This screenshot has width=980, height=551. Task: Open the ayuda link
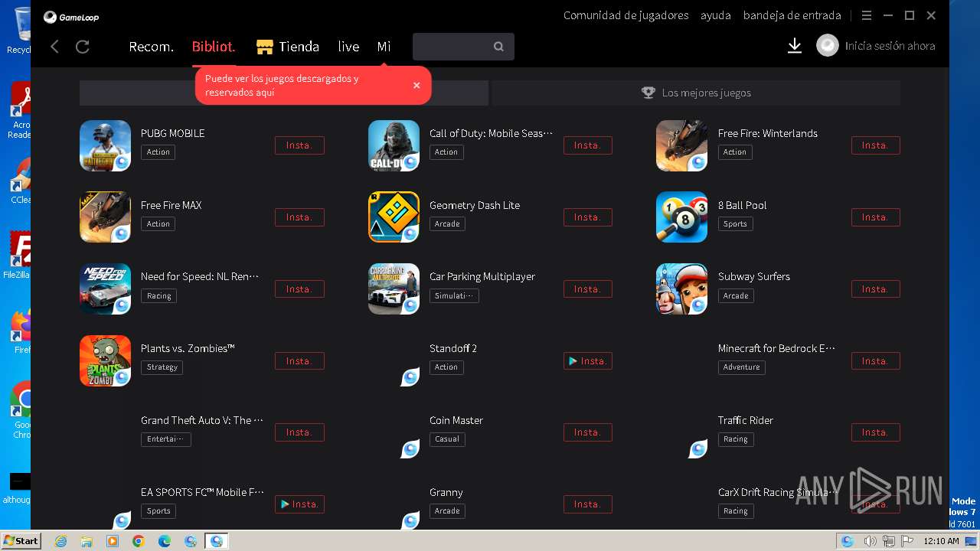pyautogui.click(x=716, y=15)
